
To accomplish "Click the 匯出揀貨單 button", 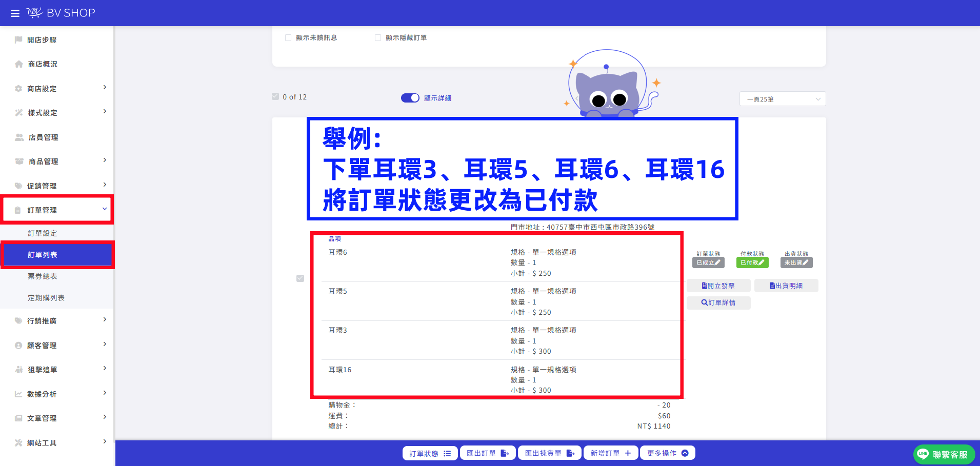I will (550, 453).
